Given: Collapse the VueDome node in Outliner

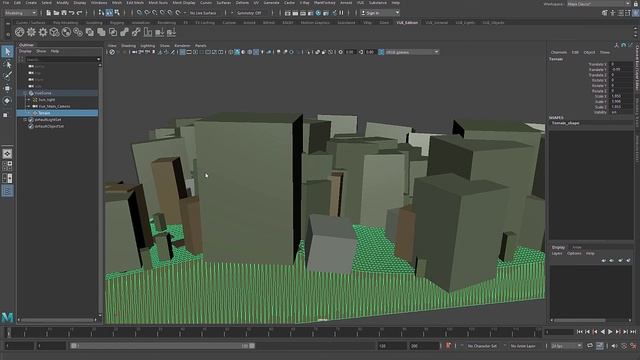Looking at the screenshot, I should (25, 93).
